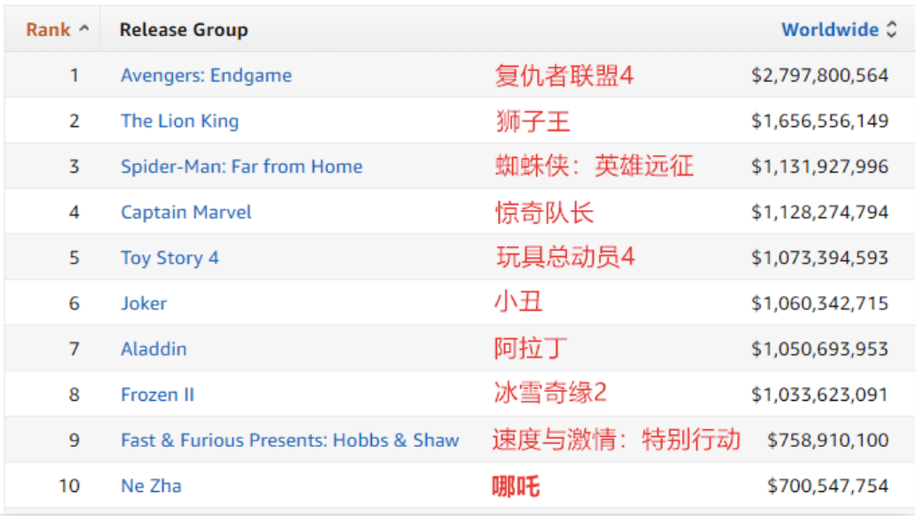Sort by the Worldwide column header
This screenshot has width=923, height=516.
pos(829,30)
